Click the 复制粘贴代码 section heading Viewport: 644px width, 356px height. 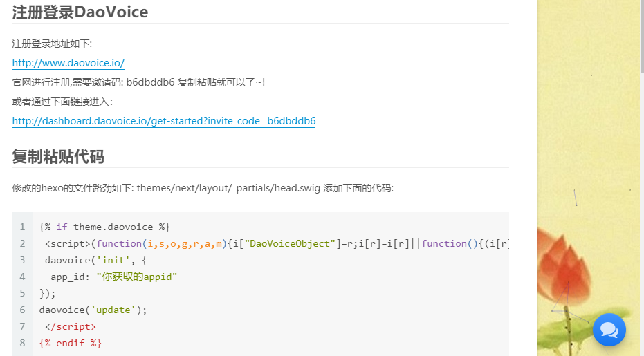point(58,157)
